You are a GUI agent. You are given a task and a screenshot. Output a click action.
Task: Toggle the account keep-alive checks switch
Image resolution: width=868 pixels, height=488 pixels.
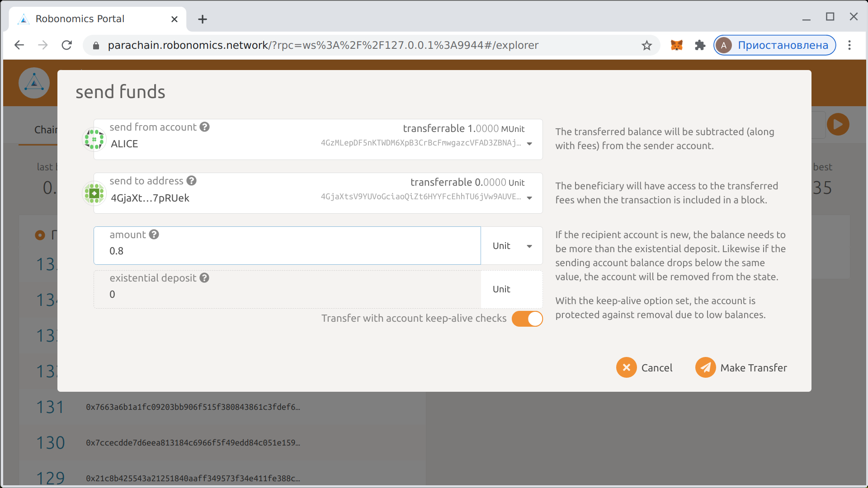527,319
